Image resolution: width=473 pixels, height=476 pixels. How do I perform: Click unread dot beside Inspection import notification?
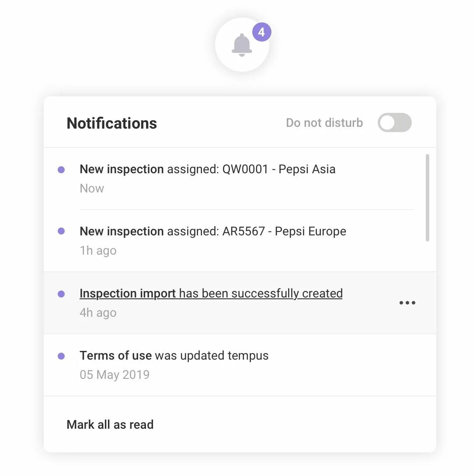[x=61, y=294]
